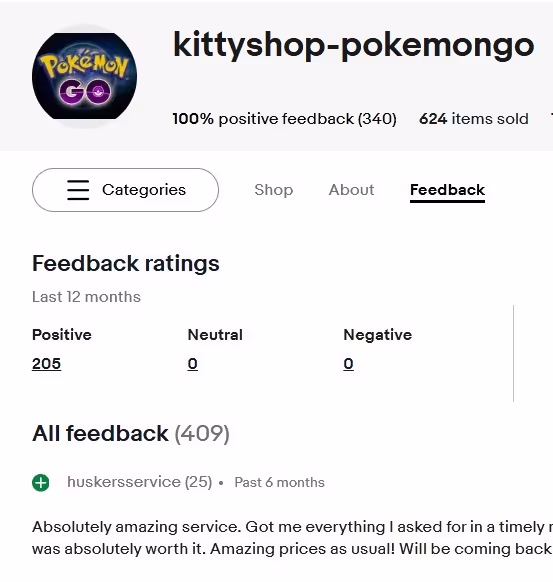
Task: Expand the Categories dropdown button
Action: pos(125,190)
